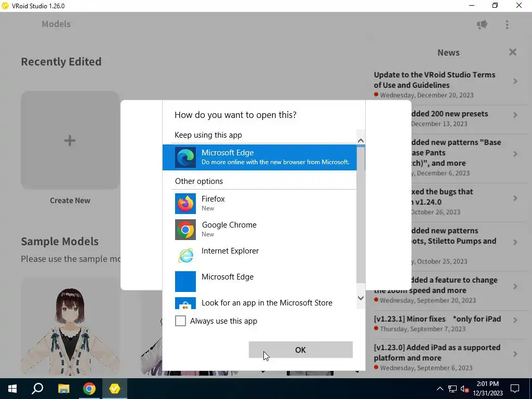Open the v1.23.0 Added iPad news item
The width and height of the screenshot is (532, 399).
click(x=437, y=353)
